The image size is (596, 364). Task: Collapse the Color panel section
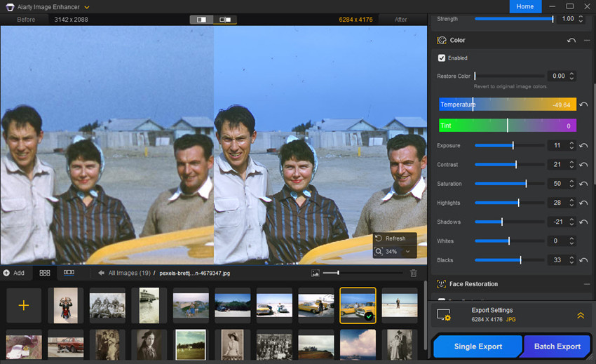587,40
